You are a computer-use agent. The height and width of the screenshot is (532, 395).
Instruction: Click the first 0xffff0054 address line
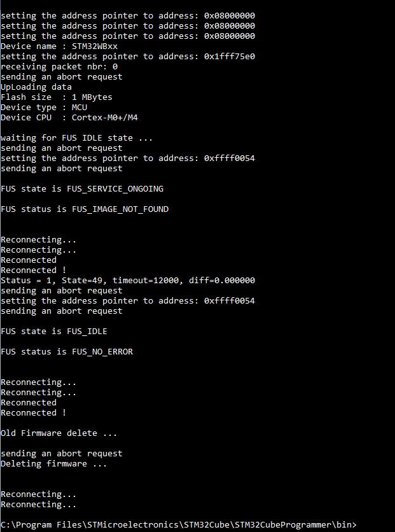[x=128, y=158]
